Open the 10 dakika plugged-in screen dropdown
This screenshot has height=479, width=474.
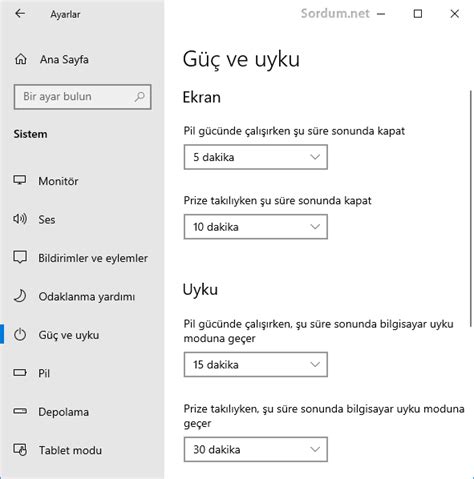coord(256,227)
